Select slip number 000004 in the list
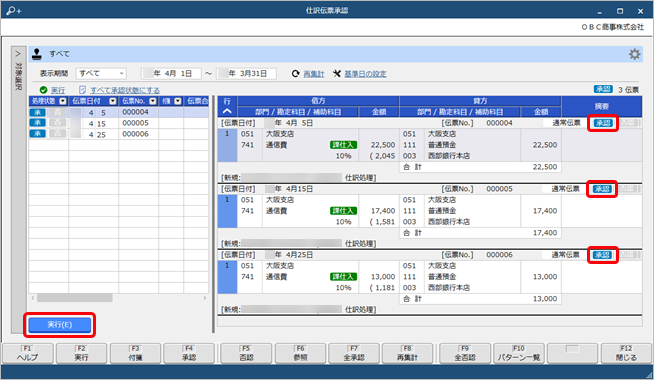 click(136, 112)
